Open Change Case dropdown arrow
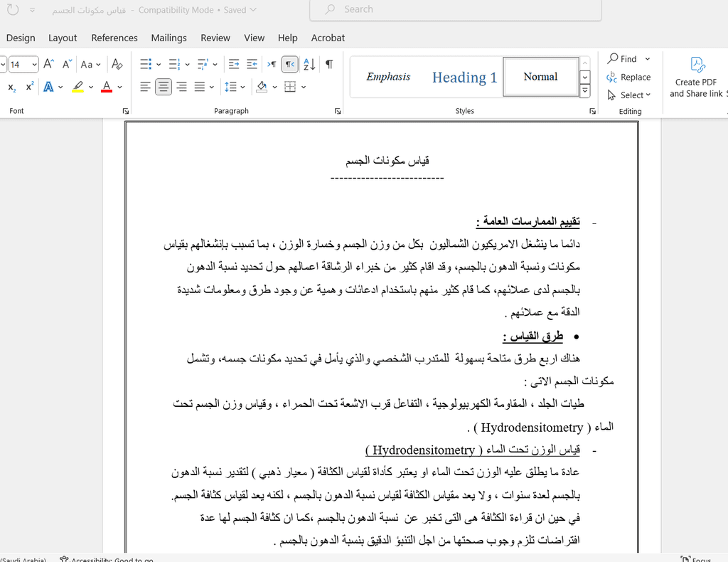Viewport: 728px width, 562px height. (x=98, y=65)
